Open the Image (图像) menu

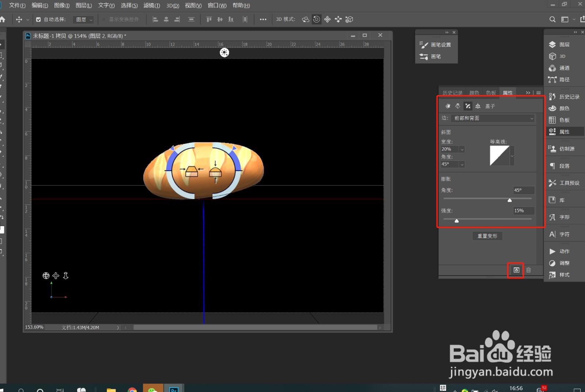(x=62, y=5)
